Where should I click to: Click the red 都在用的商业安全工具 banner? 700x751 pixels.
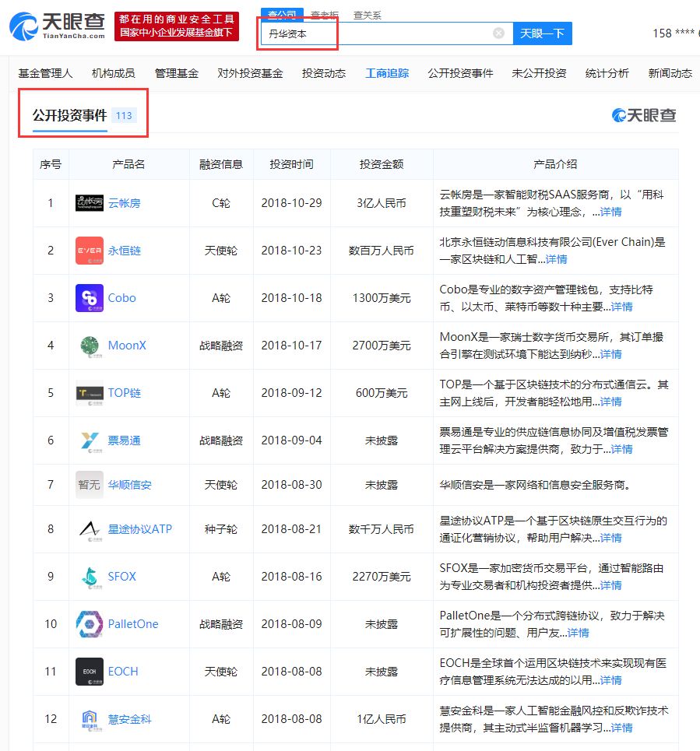click(x=176, y=26)
